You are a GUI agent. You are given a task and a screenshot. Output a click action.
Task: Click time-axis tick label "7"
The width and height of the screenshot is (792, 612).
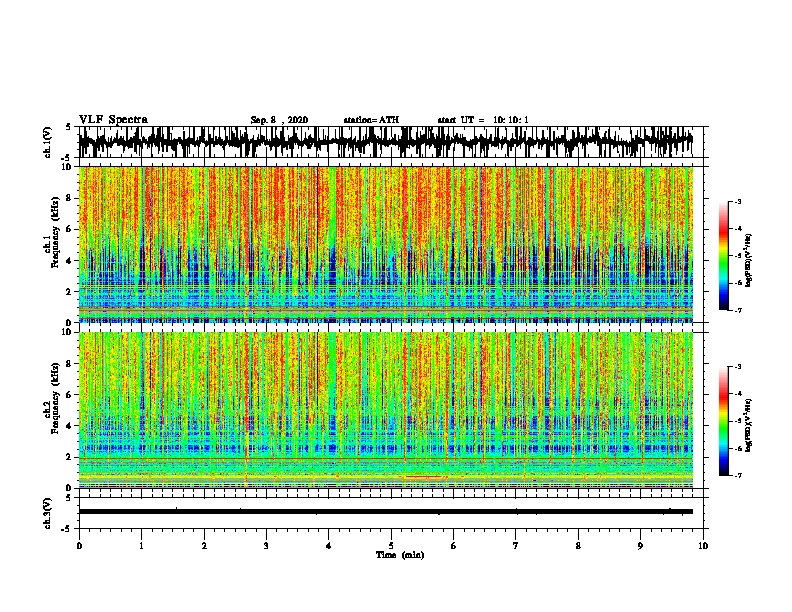tap(516, 546)
